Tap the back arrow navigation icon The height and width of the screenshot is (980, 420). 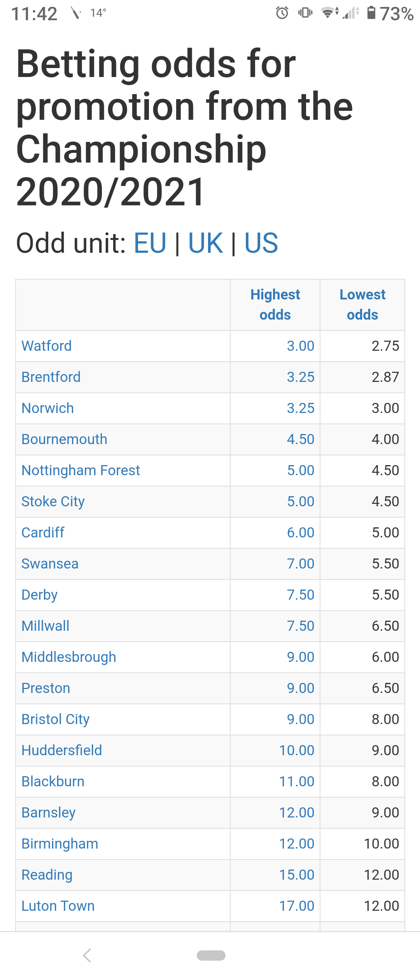tap(87, 955)
